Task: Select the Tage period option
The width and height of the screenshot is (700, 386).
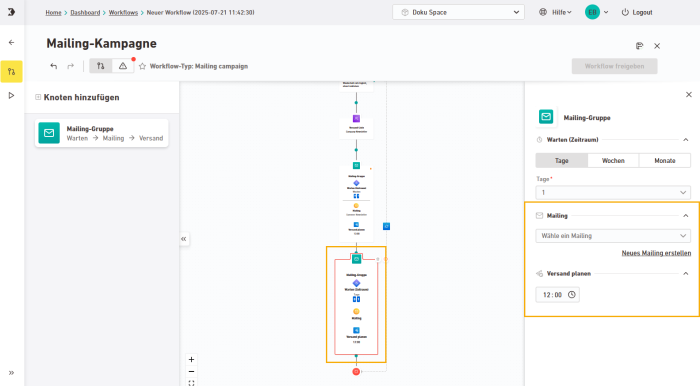Action: point(562,161)
